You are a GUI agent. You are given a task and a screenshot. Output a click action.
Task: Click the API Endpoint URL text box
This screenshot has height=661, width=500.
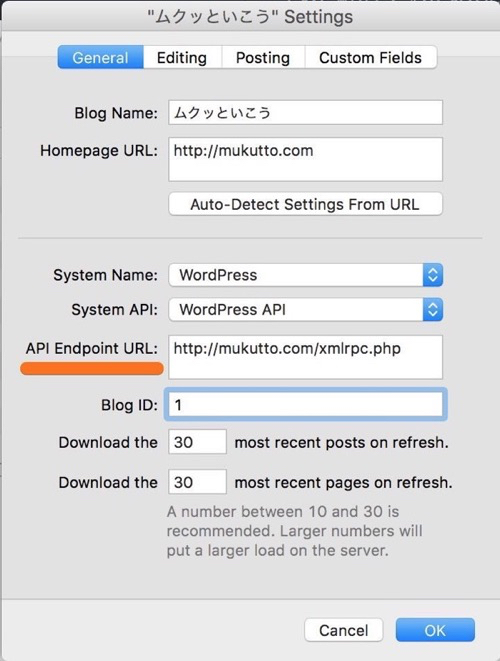coord(305,357)
